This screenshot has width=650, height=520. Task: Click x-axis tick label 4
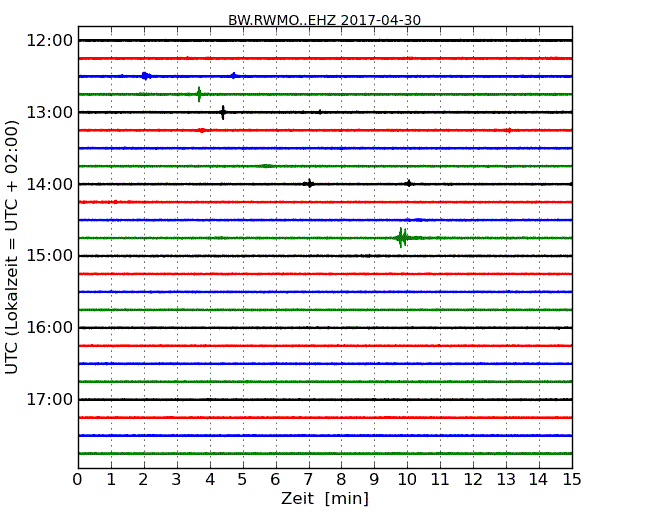[x=210, y=480]
